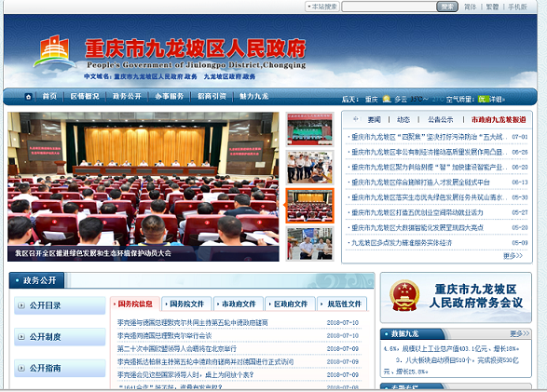The width and height of the screenshot is (547, 392).
Task: Open the 办事服务 navigation menu item
Action: [170, 97]
